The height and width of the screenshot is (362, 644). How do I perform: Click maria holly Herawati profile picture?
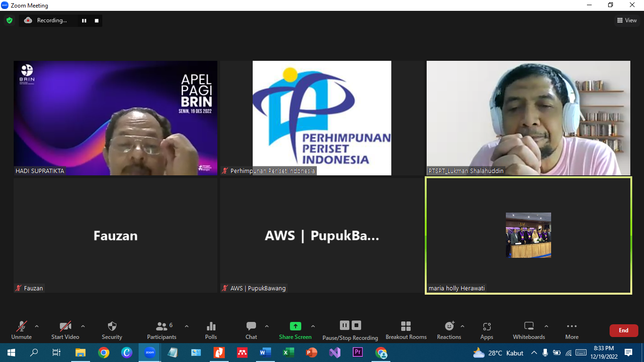point(528,235)
